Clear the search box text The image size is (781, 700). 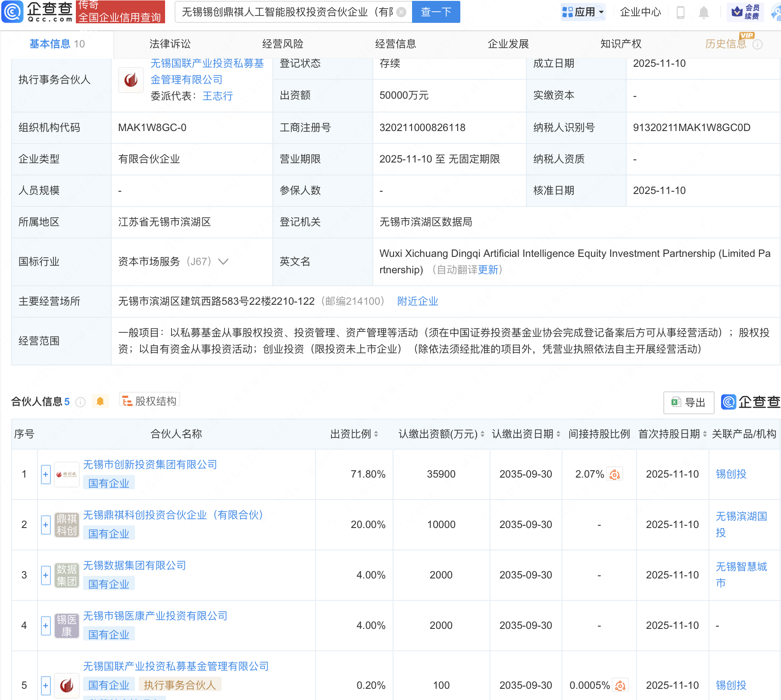pyautogui.click(x=401, y=12)
